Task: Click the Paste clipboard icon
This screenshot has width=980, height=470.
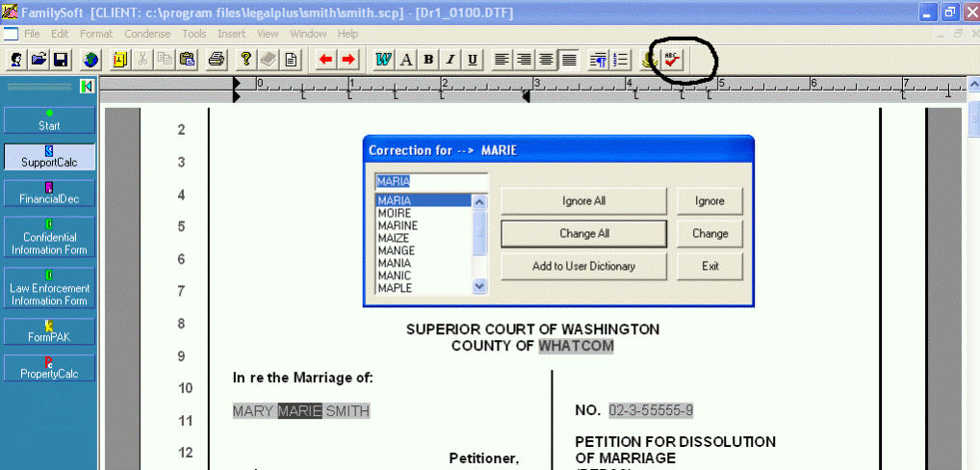Action: 187,60
